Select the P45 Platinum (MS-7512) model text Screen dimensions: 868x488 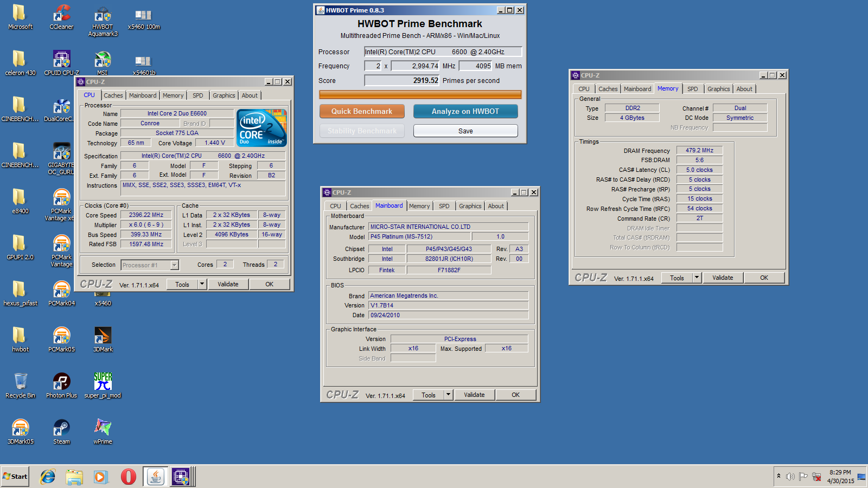click(x=419, y=236)
